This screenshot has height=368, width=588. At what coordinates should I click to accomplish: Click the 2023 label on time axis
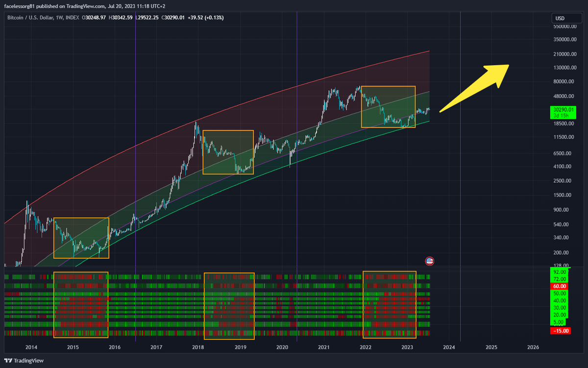tap(408, 347)
